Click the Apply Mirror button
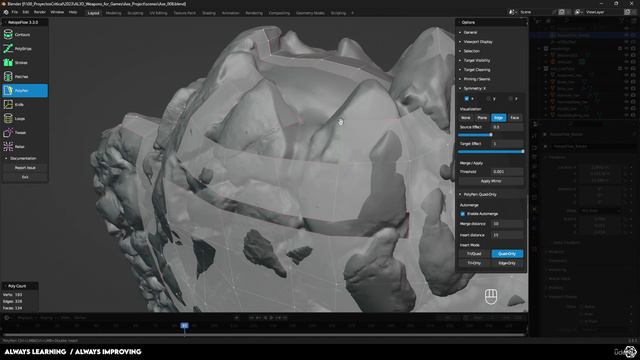This screenshot has height=360, width=640. click(491, 181)
